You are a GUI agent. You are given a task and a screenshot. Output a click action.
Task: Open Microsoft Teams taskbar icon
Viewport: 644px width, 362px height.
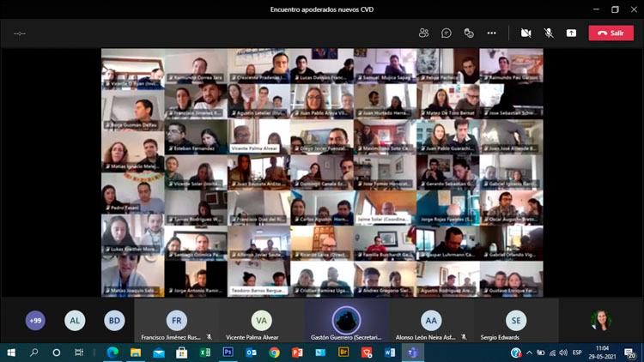pos(412,353)
